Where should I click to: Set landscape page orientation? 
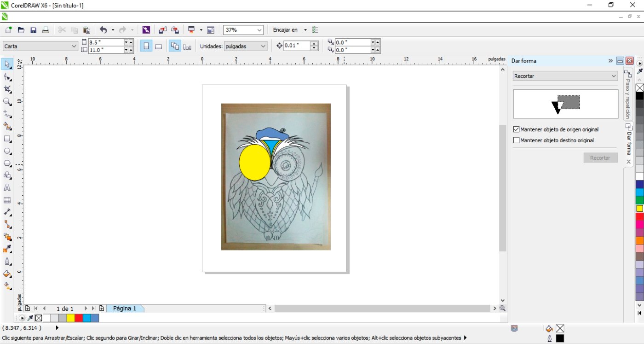tap(158, 46)
